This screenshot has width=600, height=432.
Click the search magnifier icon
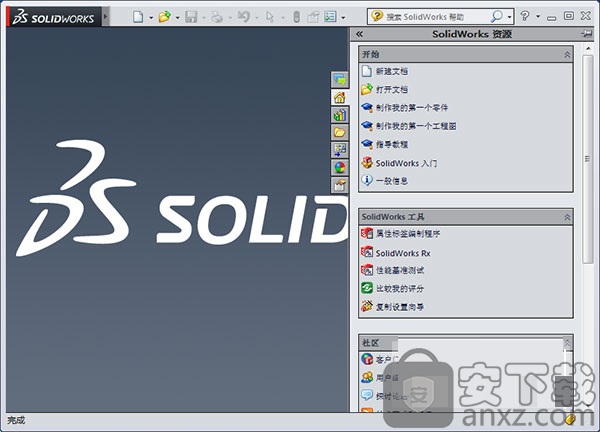click(x=497, y=16)
